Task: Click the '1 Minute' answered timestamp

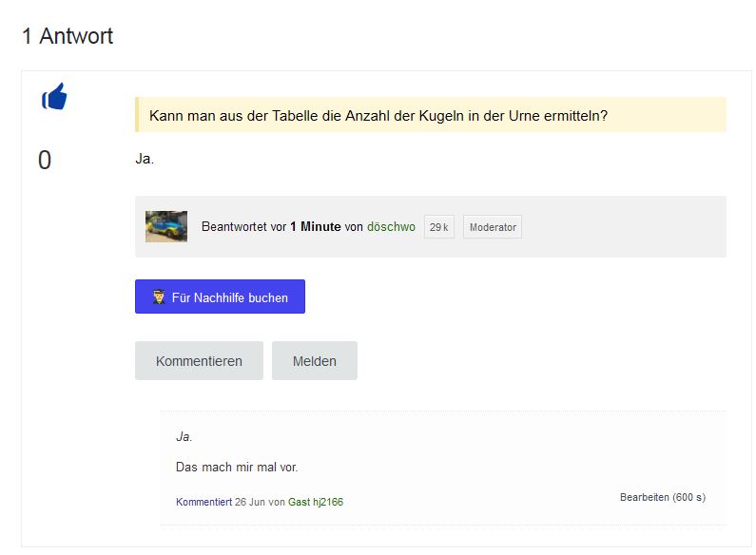Action: [x=316, y=226]
